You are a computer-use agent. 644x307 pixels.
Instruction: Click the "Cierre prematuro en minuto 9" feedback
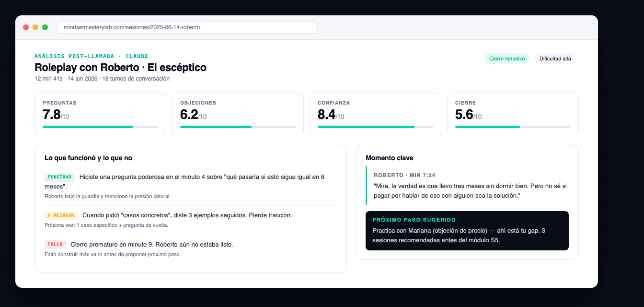[151, 244]
